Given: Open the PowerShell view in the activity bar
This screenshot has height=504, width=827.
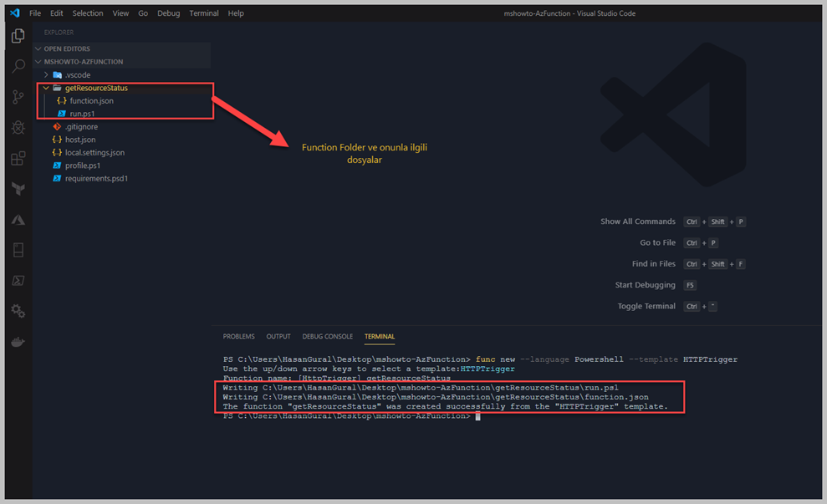Looking at the screenshot, I should click(x=18, y=281).
